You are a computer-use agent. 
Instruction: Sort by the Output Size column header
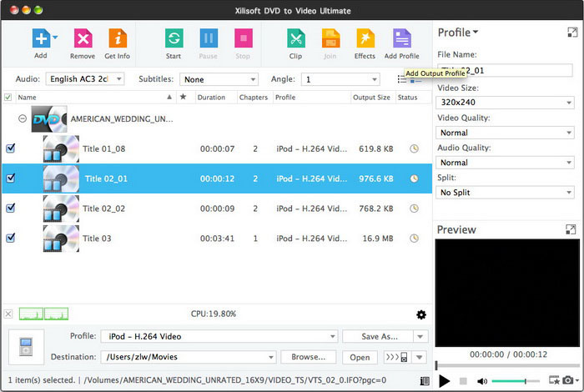pyautogui.click(x=373, y=97)
